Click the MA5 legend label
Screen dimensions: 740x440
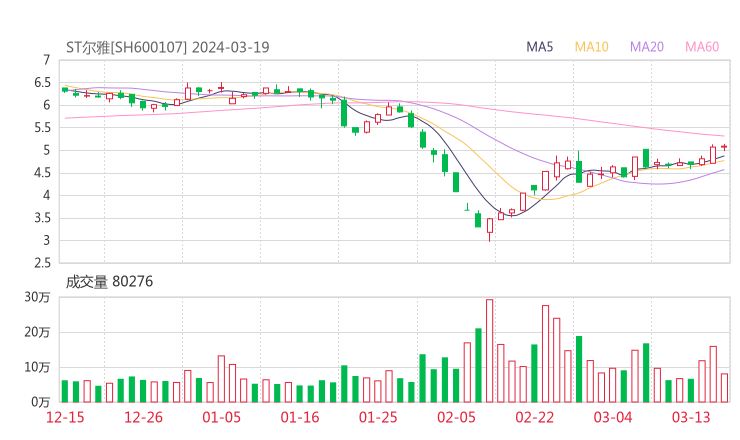click(x=539, y=47)
